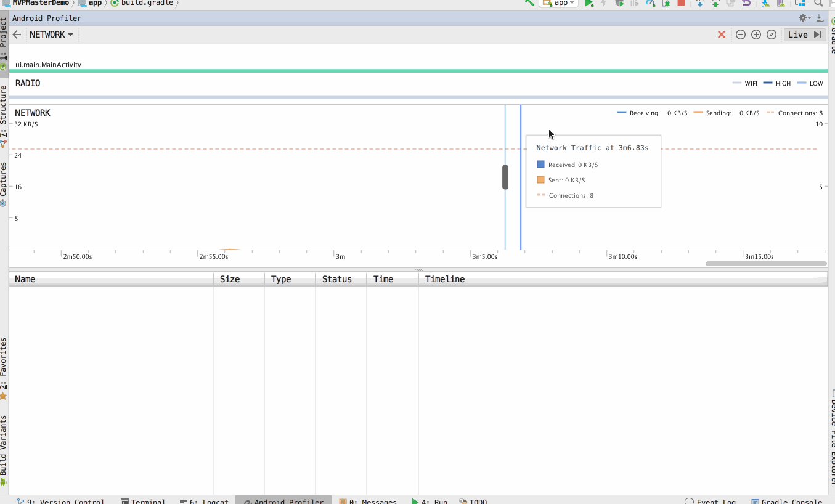Open the NETWORK profiler dropdown
Image resolution: width=835 pixels, height=504 pixels.
pyautogui.click(x=51, y=35)
